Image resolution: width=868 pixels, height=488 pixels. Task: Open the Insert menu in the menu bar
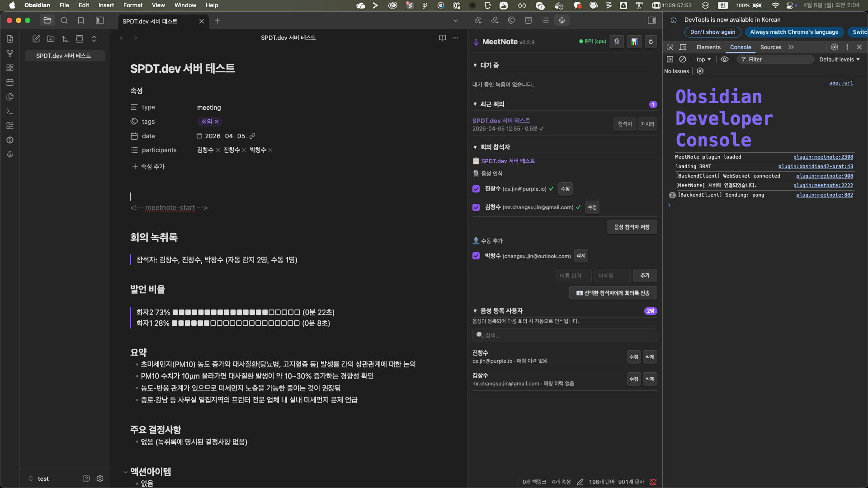[x=106, y=5]
